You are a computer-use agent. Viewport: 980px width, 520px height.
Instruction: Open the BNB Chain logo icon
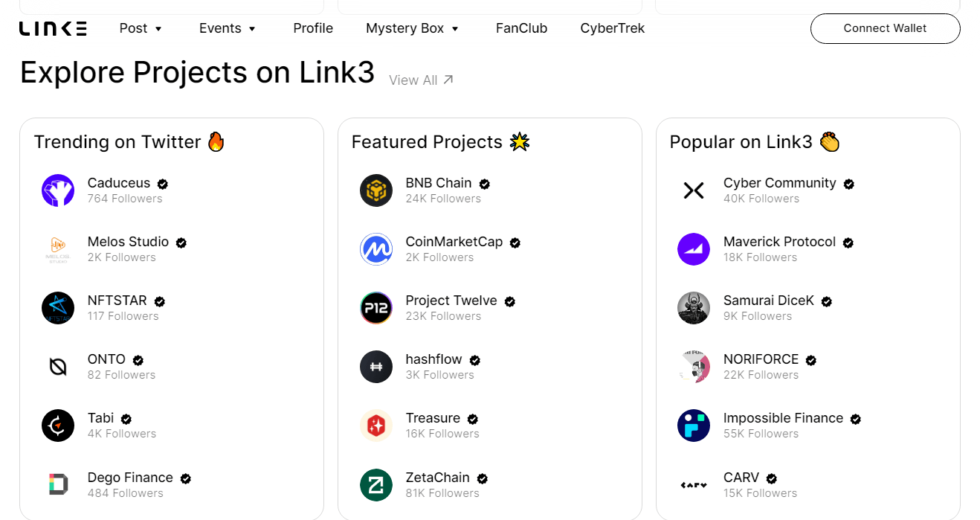click(376, 190)
